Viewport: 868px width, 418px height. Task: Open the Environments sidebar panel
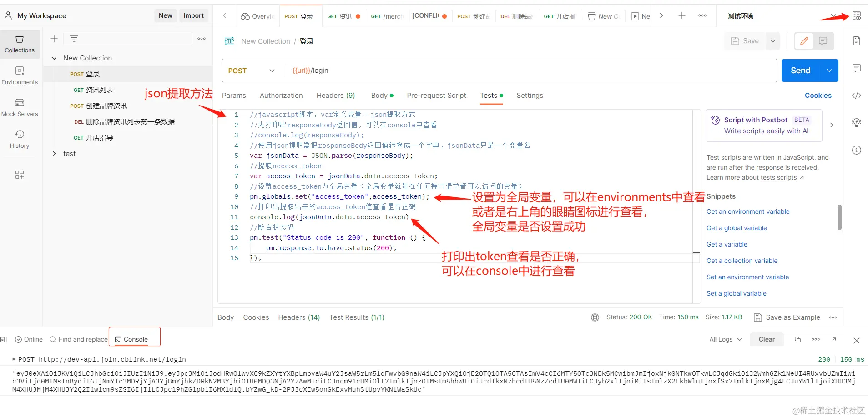click(x=20, y=76)
